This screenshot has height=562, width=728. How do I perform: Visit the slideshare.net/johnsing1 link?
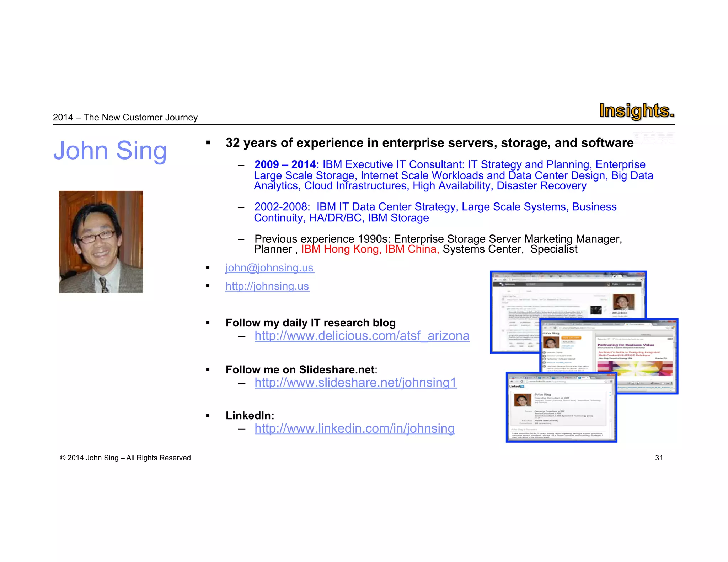pyautogui.click(x=355, y=383)
